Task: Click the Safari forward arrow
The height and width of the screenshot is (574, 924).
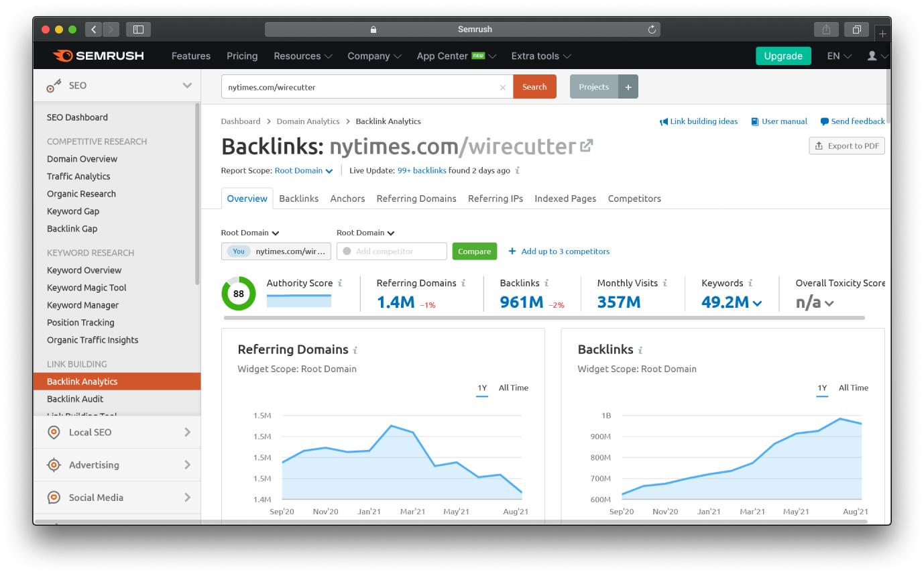Action: coord(111,29)
